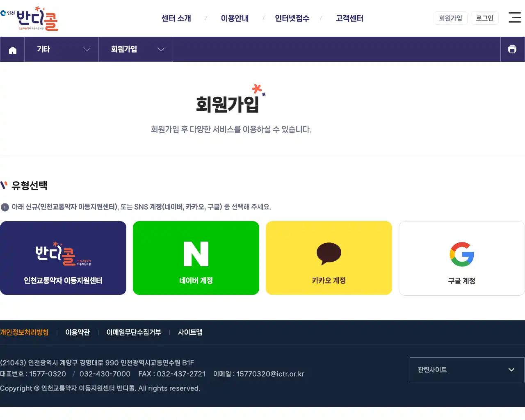Choose 구글 계정 signup

pyautogui.click(x=462, y=258)
